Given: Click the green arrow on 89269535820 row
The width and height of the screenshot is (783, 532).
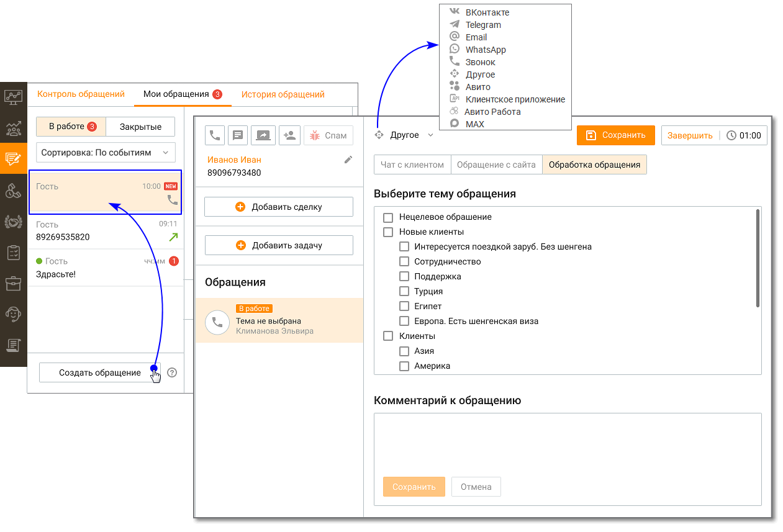Looking at the screenshot, I should pyautogui.click(x=173, y=237).
